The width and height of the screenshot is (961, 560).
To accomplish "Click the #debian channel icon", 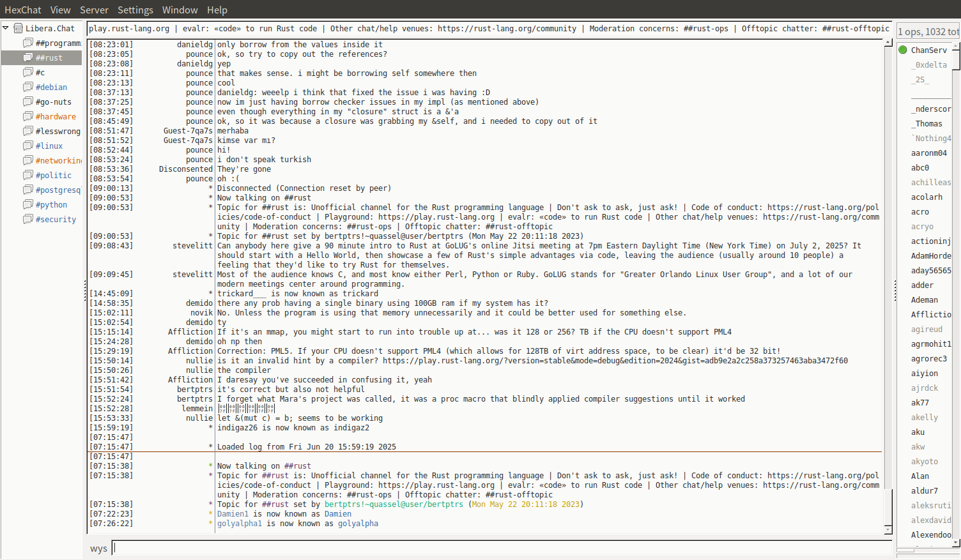I will tap(28, 87).
